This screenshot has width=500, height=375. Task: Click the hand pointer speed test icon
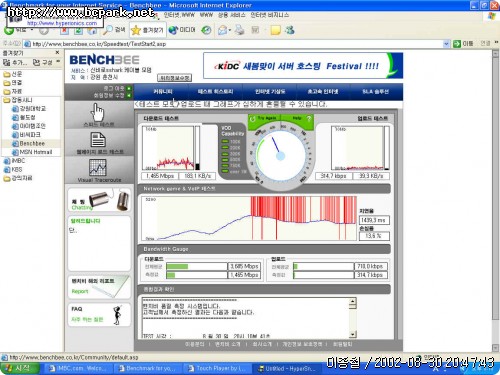tap(98, 112)
